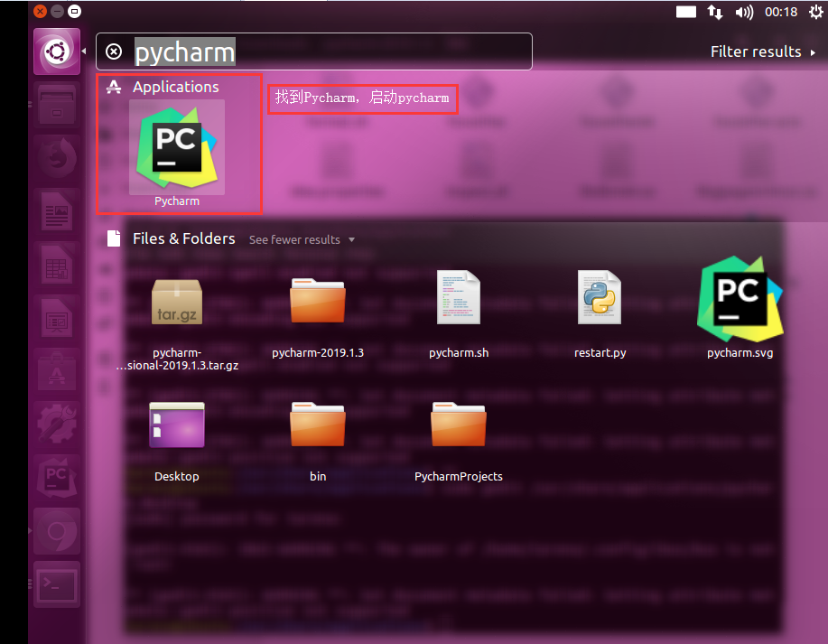This screenshot has height=644, width=828.
Task: Open the session gear menu in top panel
Action: (816, 12)
